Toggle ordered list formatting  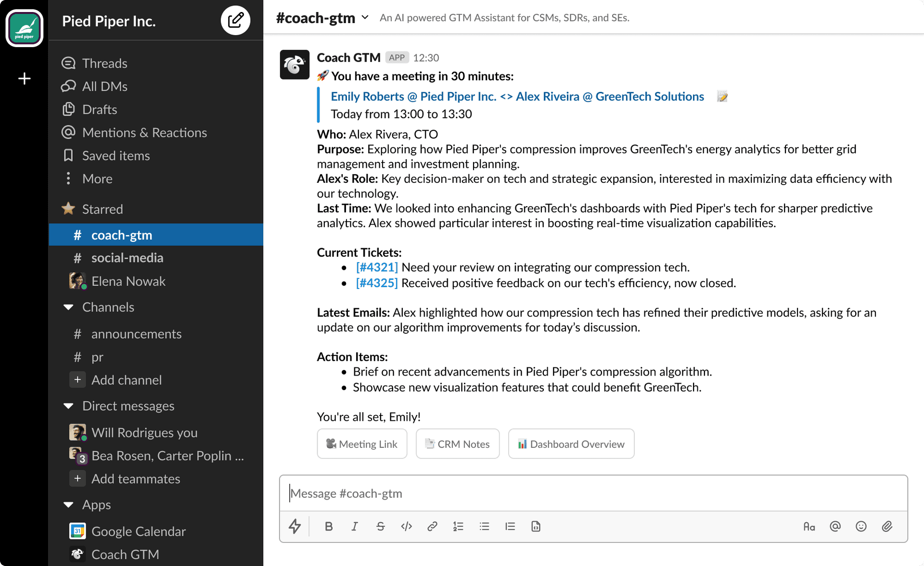pos(458,526)
